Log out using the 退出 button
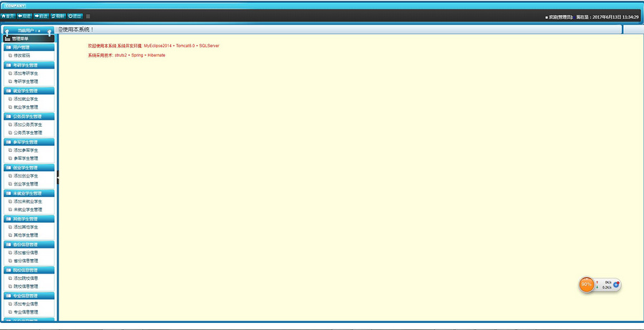This screenshot has width=644, height=330. pyautogui.click(x=74, y=16)
